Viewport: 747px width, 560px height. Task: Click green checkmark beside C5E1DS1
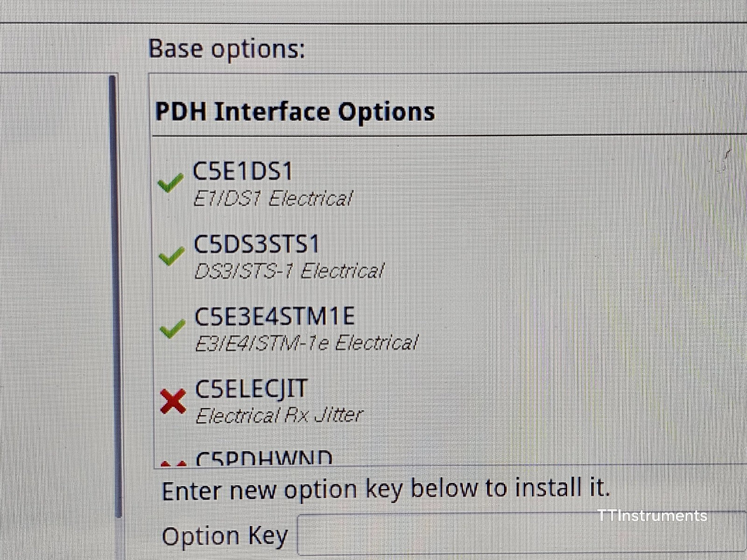(170, 183)
